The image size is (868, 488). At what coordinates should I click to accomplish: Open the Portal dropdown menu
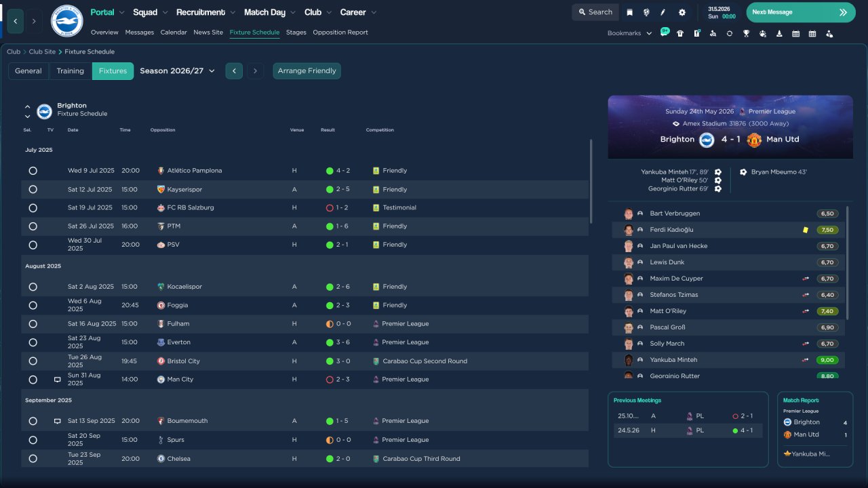click(x=107, y=12)
